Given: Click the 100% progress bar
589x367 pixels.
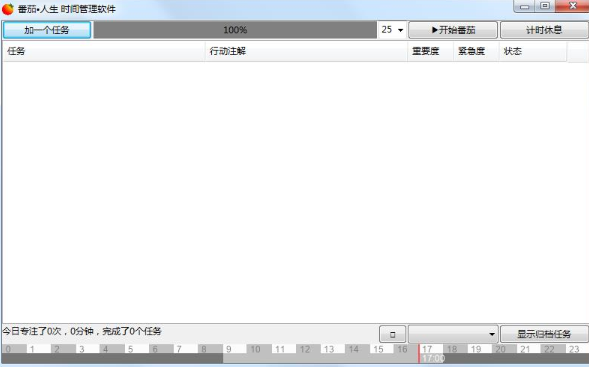Looking at the screenshot, I should pos(235,30).
